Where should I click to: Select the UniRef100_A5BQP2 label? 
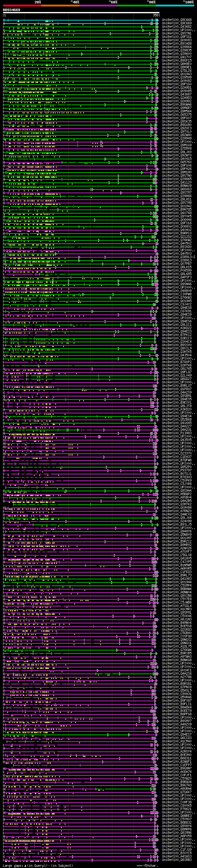(176, 494)
